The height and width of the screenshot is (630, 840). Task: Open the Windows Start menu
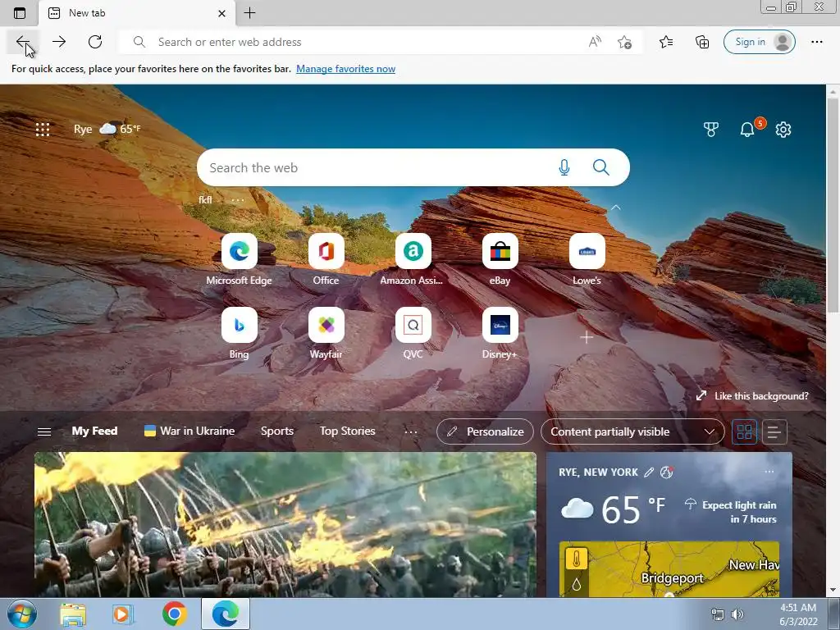[21, 614]
